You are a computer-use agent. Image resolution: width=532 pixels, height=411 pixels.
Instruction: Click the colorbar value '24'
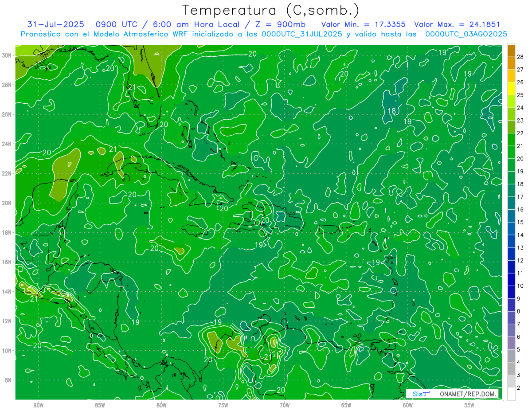pyautogui.click(x=520, y=108)
